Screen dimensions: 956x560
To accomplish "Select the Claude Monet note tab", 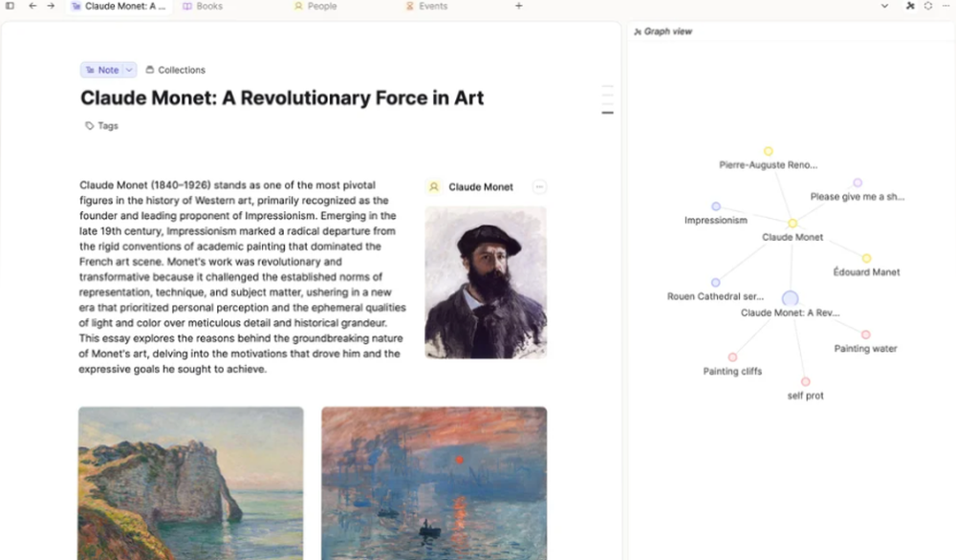I will pos(119,6).
